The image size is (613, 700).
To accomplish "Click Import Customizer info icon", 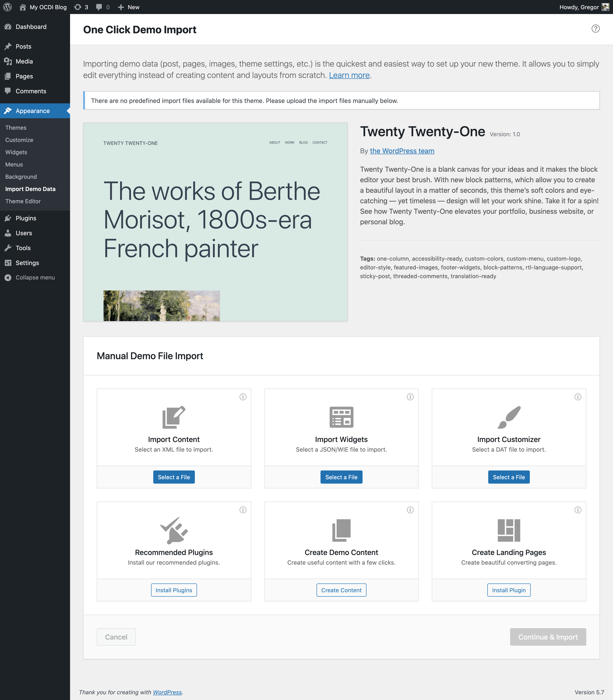I will (x=578, y=397).
